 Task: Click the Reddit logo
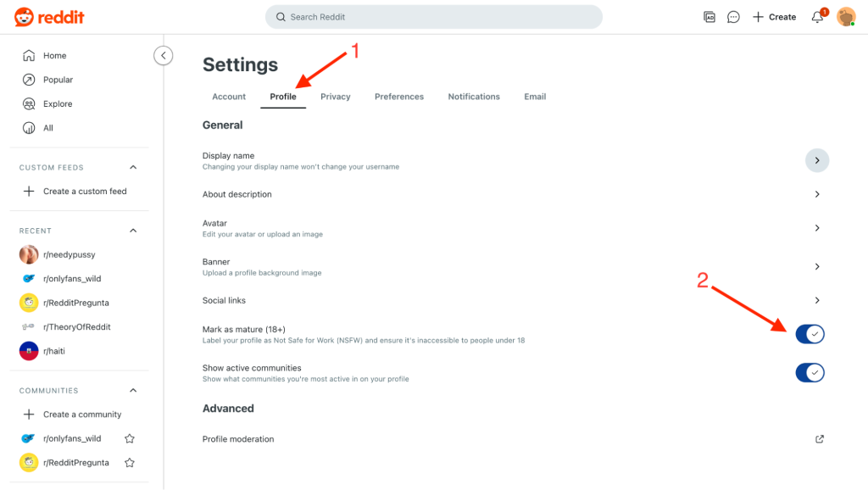[49, 17]
